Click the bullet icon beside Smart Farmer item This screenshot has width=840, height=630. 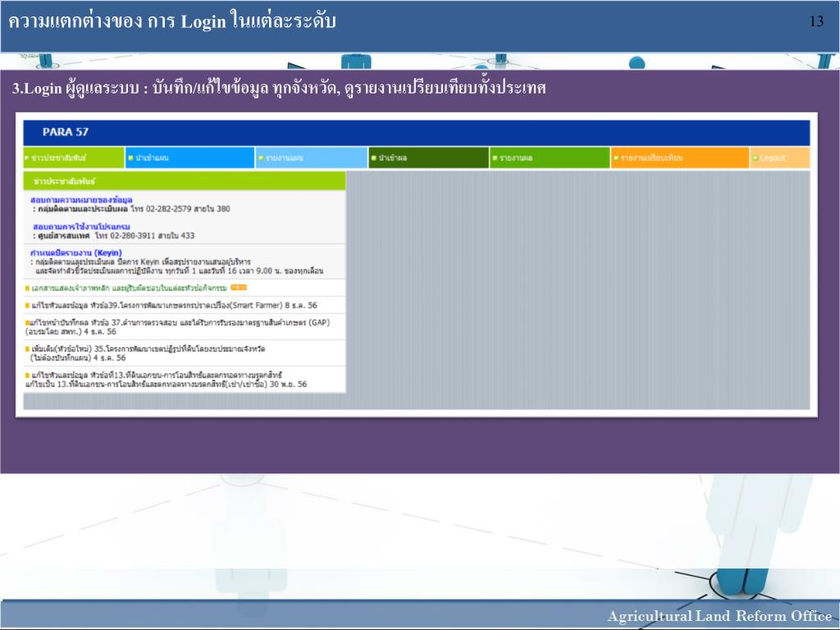tap(27, 305)
